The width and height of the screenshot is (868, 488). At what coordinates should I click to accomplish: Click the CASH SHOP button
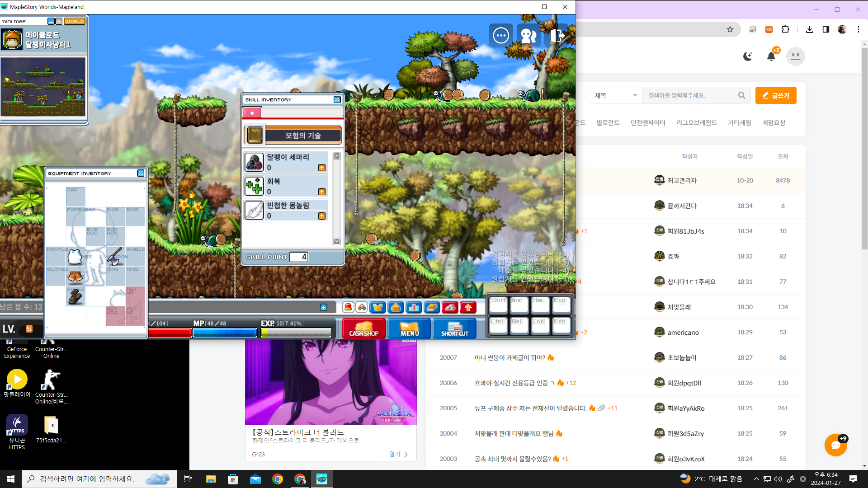click(364, 328)
